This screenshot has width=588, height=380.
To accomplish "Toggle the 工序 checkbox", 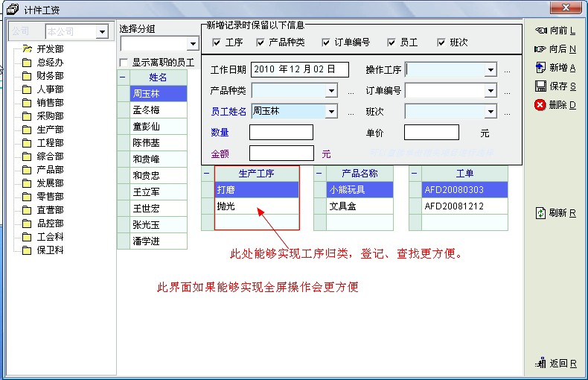I will point(217,42).
